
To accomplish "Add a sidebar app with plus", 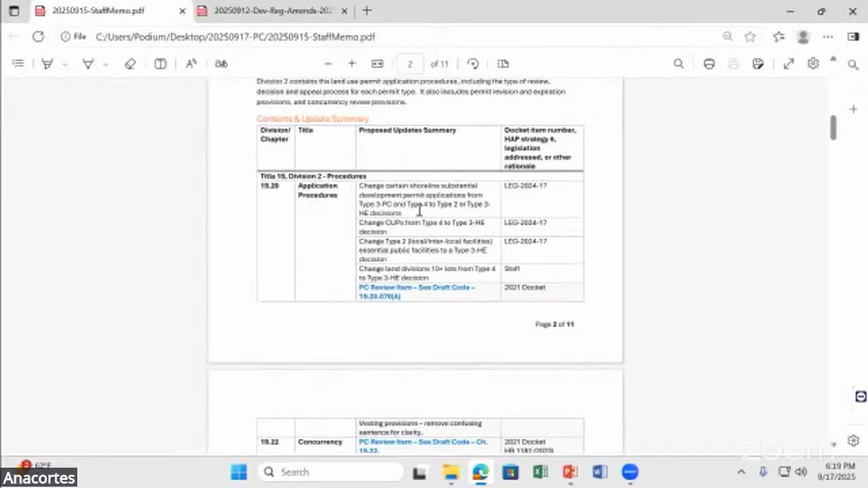I will [x=854, y=109].
